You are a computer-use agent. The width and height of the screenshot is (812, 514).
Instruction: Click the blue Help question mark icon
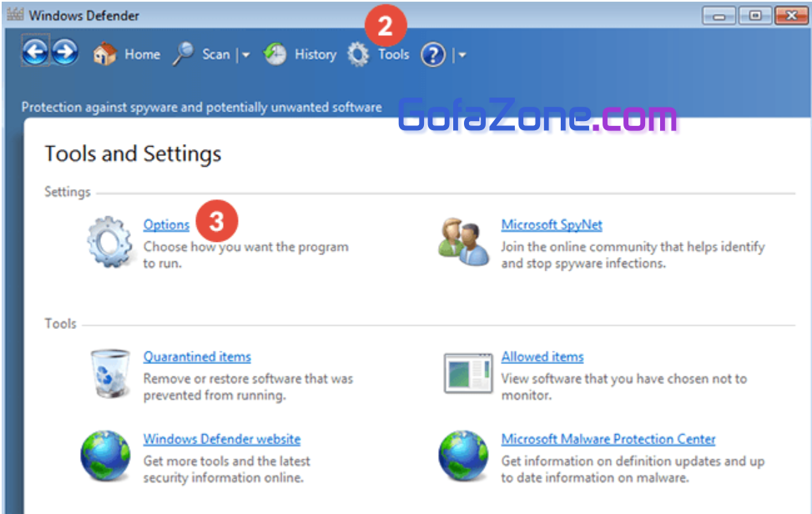pyautogui.click(x=433, y=55)
